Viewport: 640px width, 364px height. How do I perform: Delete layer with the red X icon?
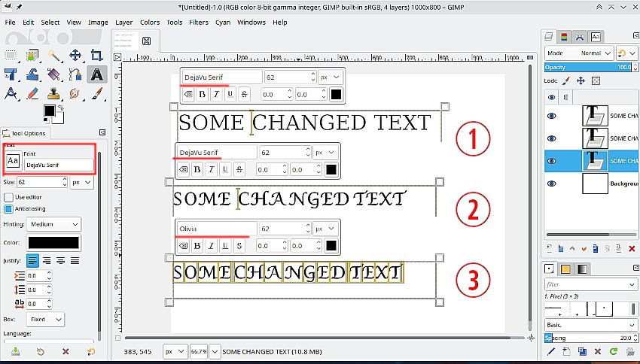(x=632, y=248)
